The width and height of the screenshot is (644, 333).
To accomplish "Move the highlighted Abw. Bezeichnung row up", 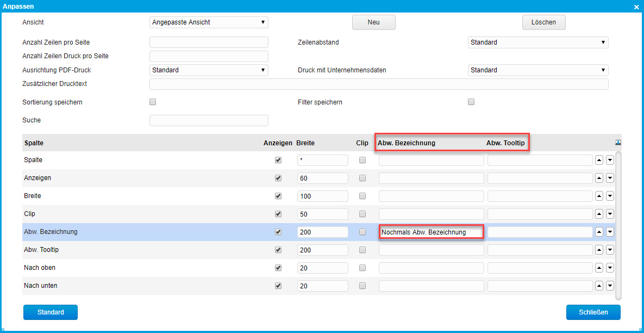I will (599, 232).
